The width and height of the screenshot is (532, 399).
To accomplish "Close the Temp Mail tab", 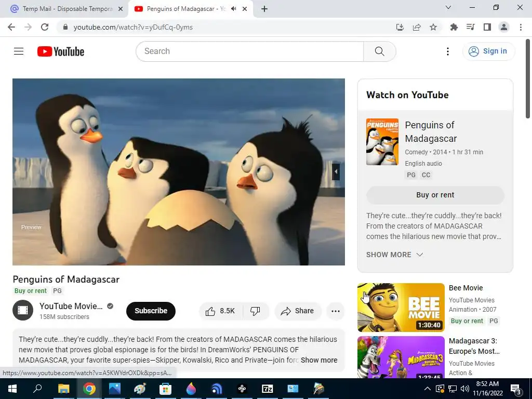I will [121, 9].
